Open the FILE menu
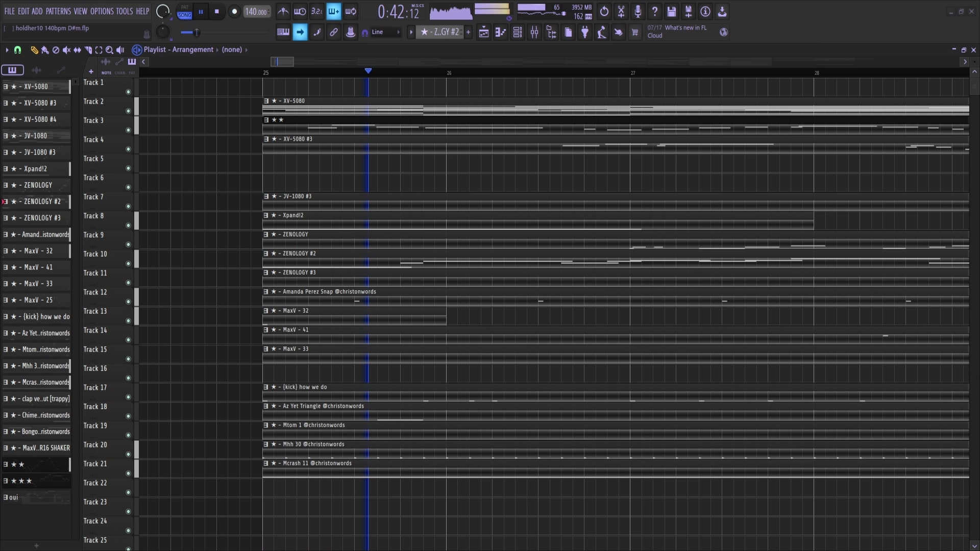Viewport: 980px width, 551px height. (x=10, y=11)
